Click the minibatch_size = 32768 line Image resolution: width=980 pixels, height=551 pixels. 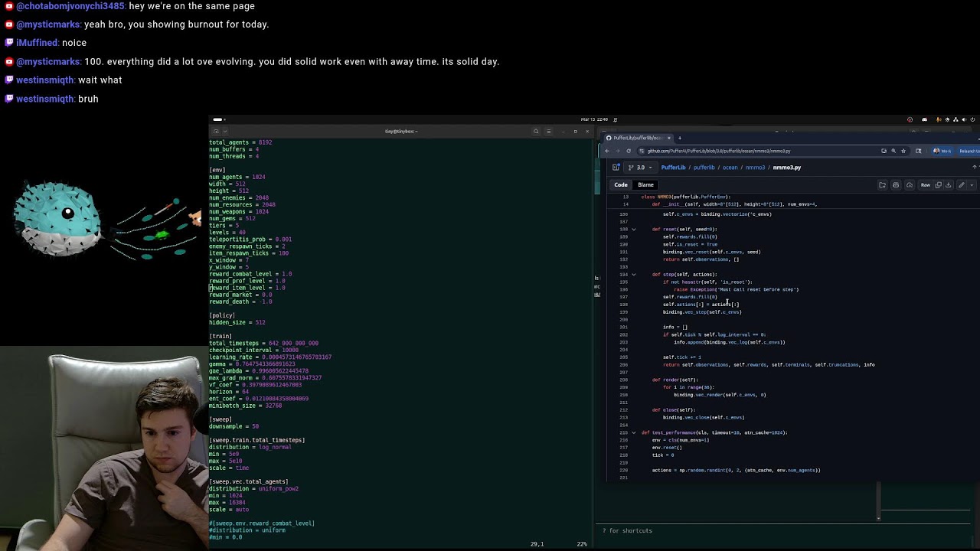click(x=246, y=406)
